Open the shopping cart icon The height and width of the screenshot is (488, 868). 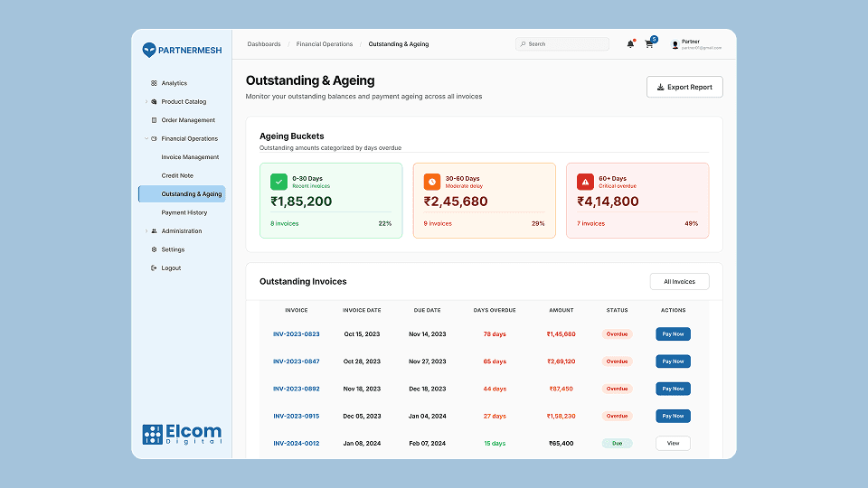pyautogui.click(x=649, y=44)
